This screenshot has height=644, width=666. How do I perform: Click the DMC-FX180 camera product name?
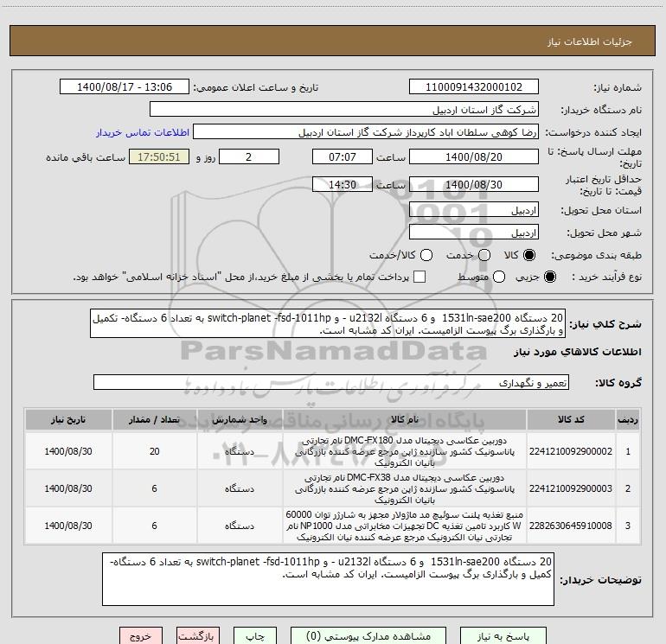tap(405, 451)
